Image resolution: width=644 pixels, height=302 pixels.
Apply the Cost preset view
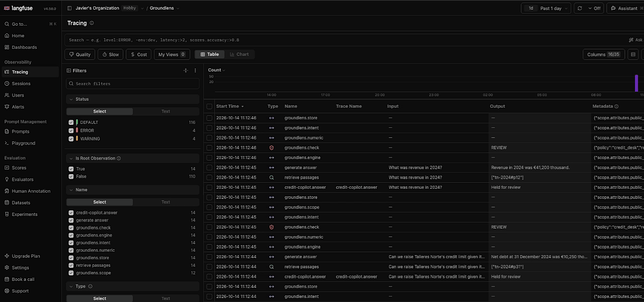click(x=138, y=54)
